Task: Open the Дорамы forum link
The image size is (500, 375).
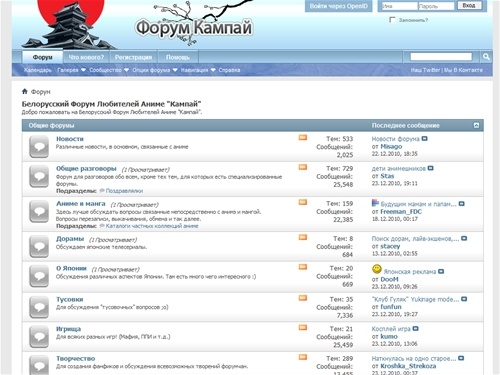Action: tap(70, 239)
